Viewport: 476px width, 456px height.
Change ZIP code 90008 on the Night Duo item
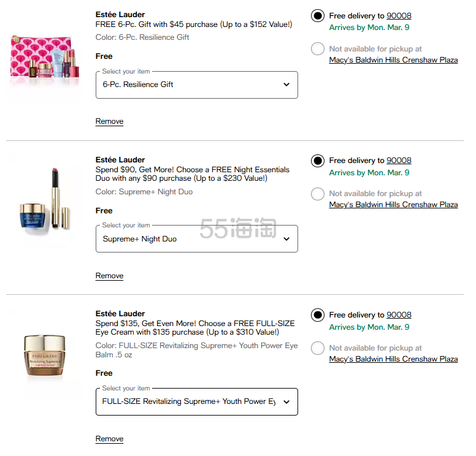tap(399, 161)
